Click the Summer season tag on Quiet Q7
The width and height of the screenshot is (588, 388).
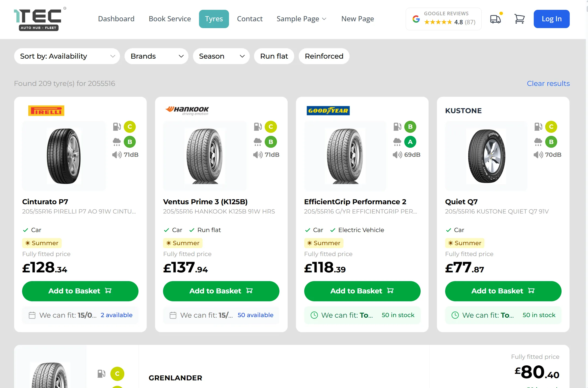pyautogui.click(x=465, y=243)
